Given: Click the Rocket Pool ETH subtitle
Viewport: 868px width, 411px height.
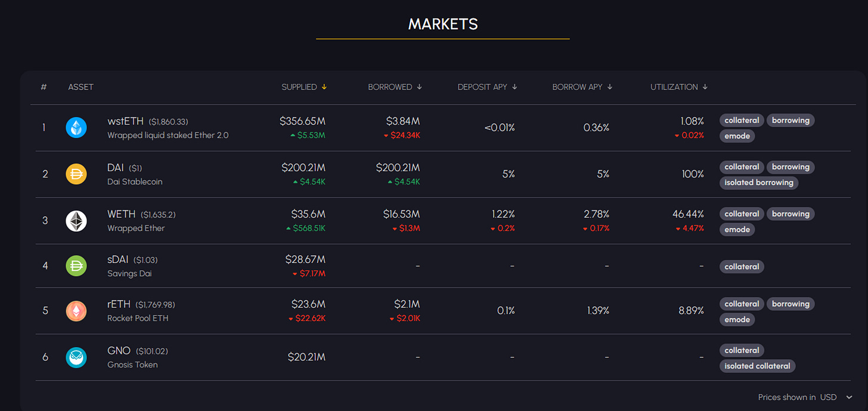Looking at the screenshot, I should (x=138, y=319).
